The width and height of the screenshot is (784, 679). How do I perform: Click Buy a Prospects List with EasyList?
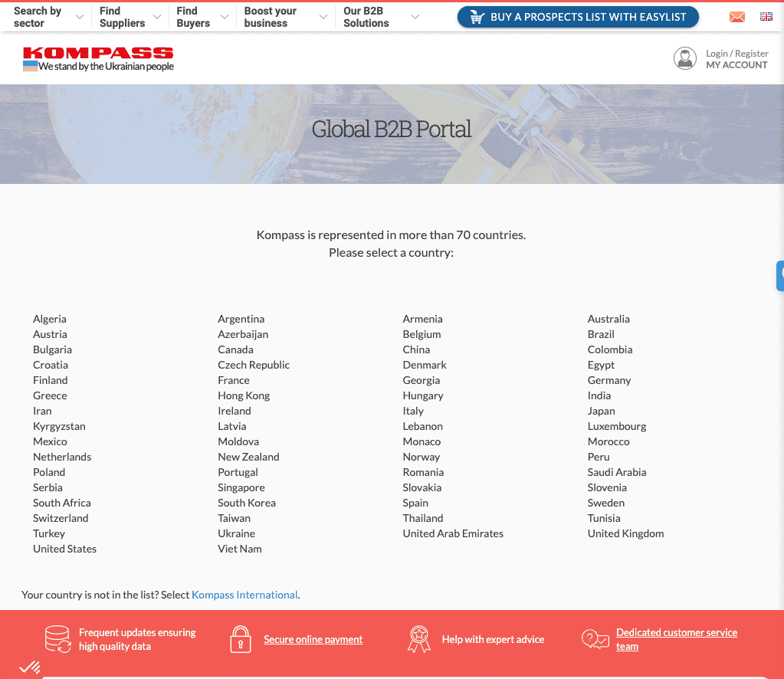pyautogui.click(x=578, y=17)
